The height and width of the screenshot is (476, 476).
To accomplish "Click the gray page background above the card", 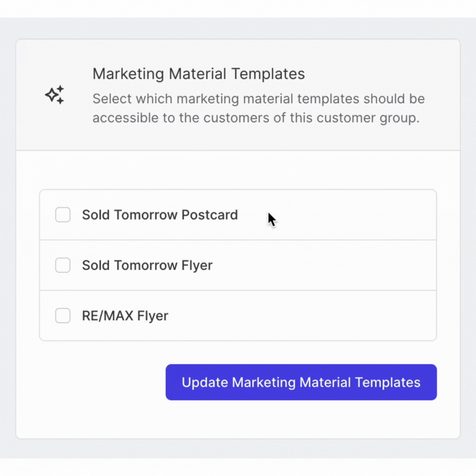I will [x=238, y=28].
